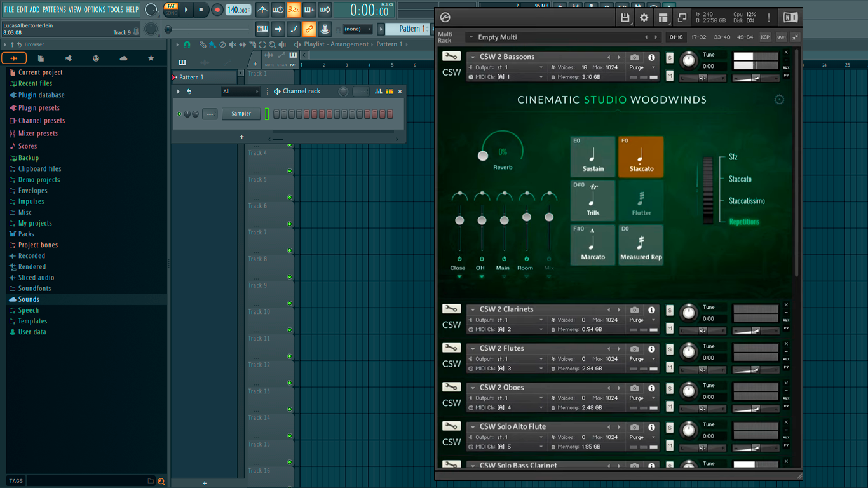The width and height of the screenshot is (868, 488).
Task: Click the tempo 140.000 field
Action: pyautogui.click(x=238, y=10)
